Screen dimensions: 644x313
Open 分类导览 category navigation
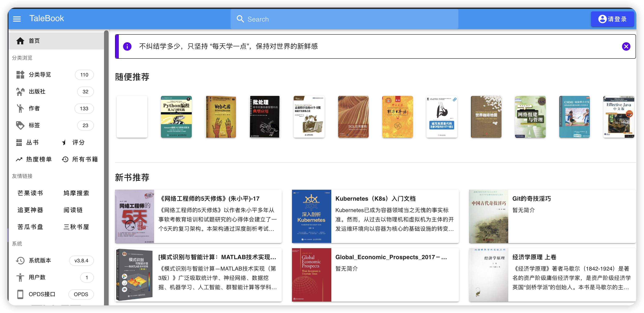click(x=40, y=75)
